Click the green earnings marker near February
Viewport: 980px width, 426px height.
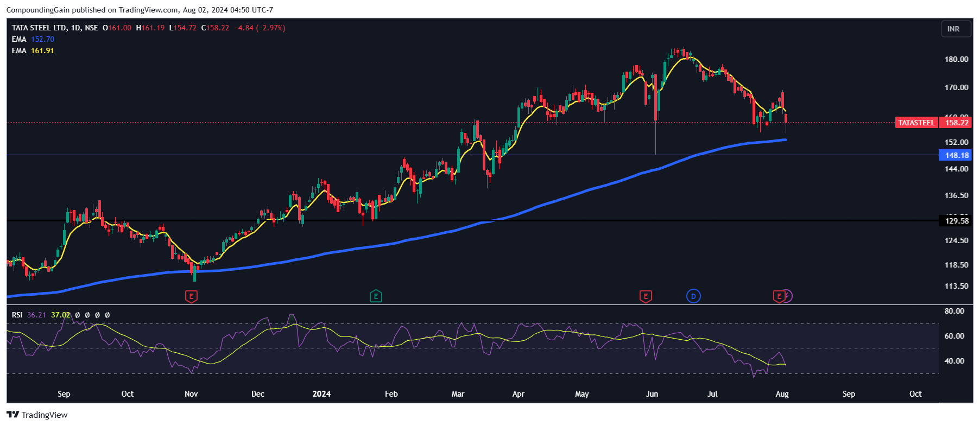(376, 296)
